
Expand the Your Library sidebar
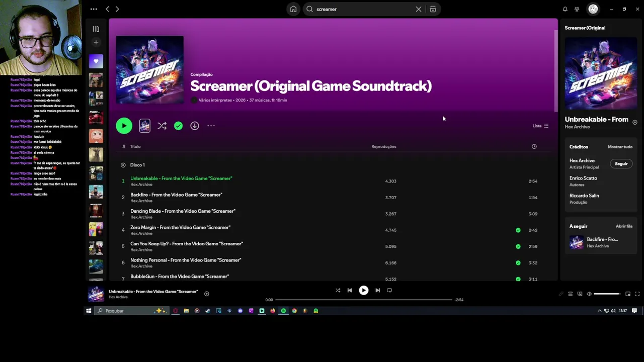[96, 29]
